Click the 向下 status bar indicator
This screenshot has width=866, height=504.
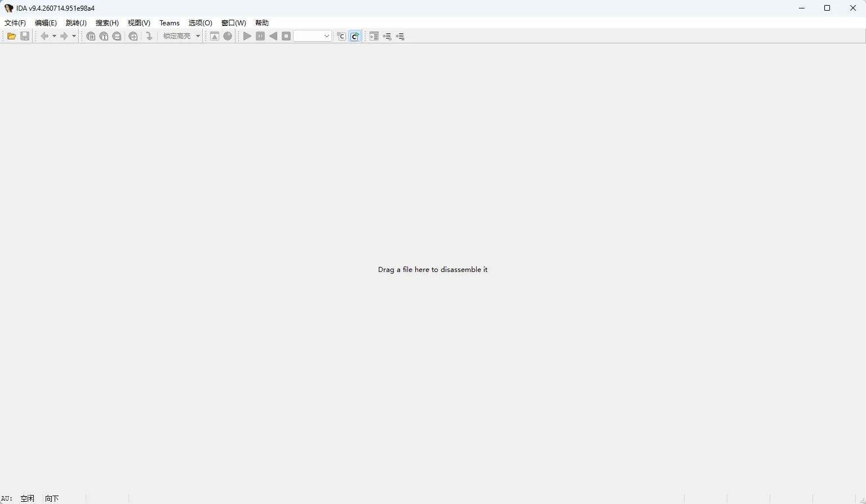(x=52, y=498)
